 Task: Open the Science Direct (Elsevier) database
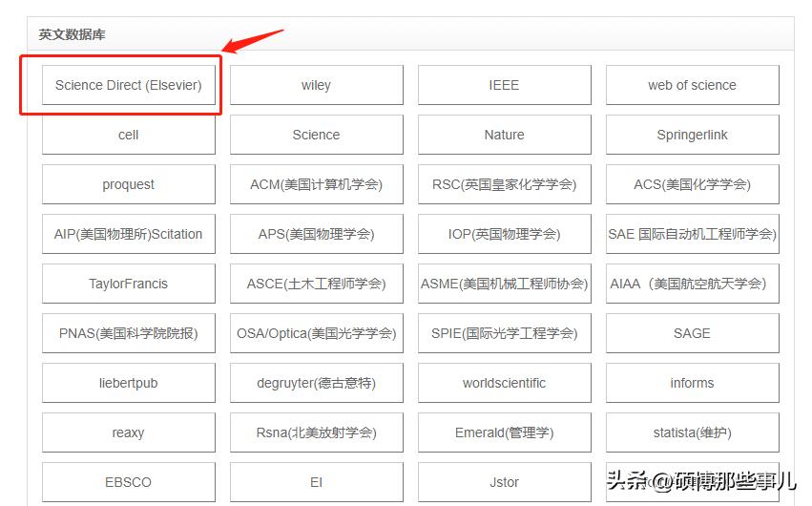pos(129,85)
